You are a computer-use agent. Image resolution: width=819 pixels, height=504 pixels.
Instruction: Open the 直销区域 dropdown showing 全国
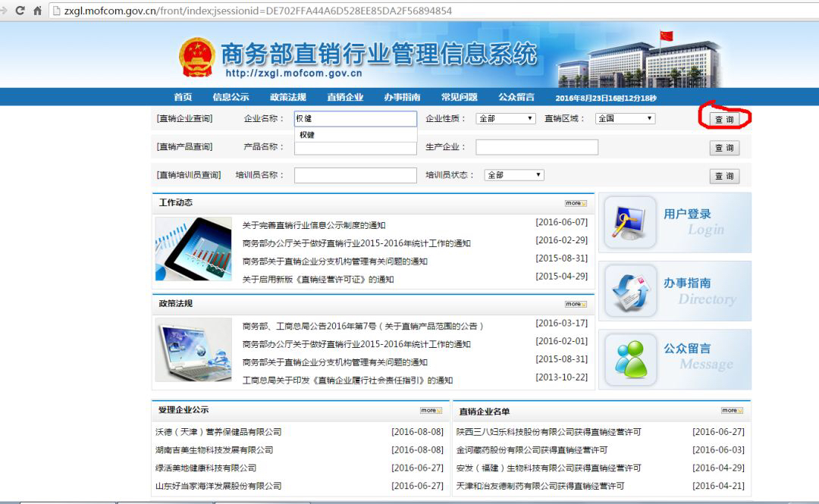(624, 118)
